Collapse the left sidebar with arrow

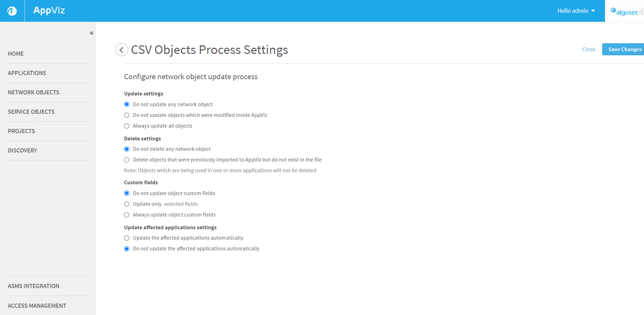[91, 33]
